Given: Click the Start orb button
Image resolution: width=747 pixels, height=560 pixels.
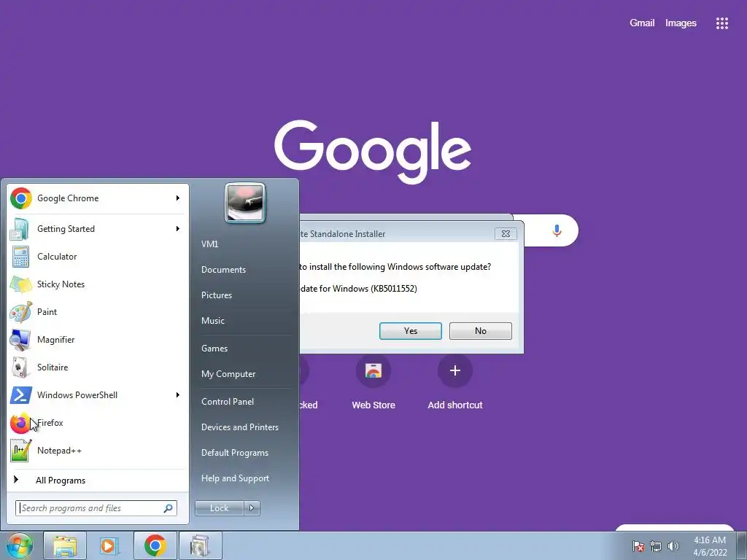Looking at the screenshot, I should (19, 545).
